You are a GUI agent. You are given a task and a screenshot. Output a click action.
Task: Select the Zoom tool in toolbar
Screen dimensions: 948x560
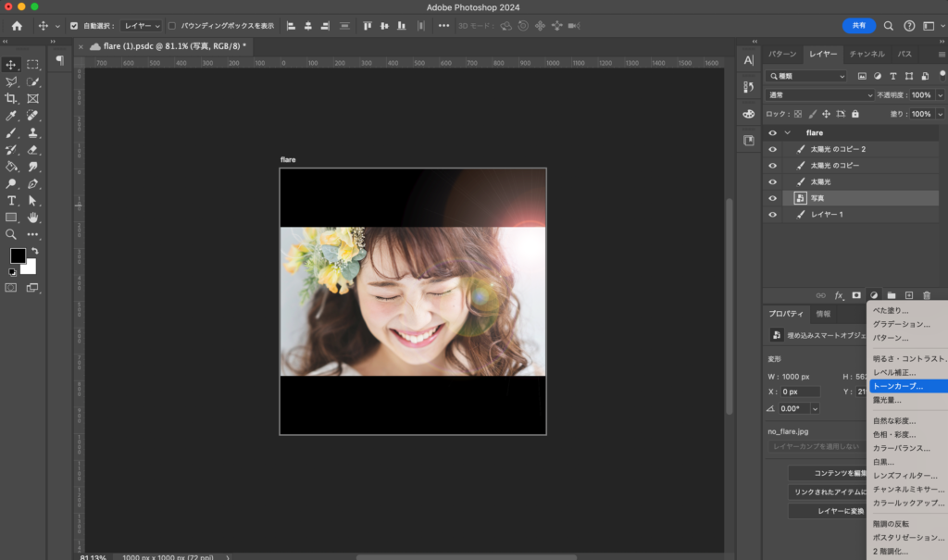[11, 235]
